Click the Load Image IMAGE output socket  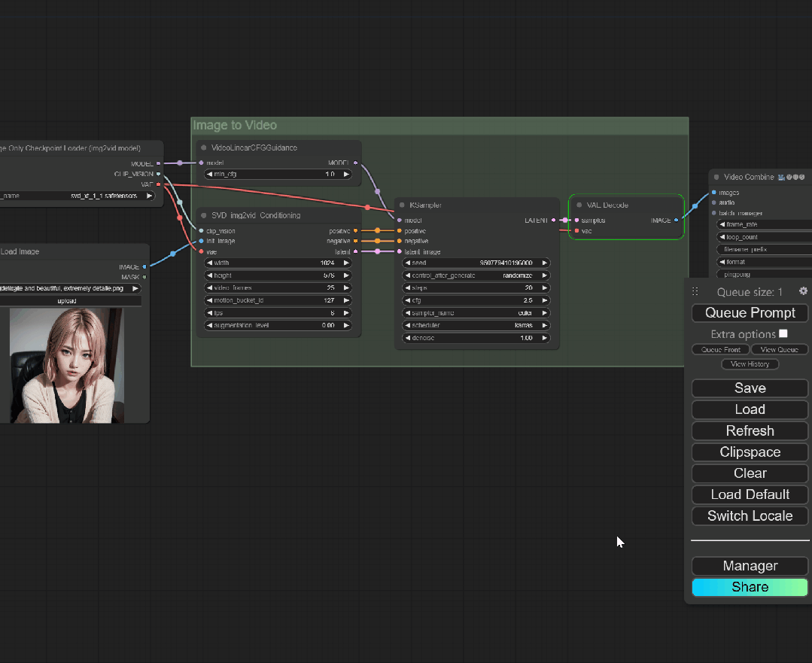click(x=144, y=266)
